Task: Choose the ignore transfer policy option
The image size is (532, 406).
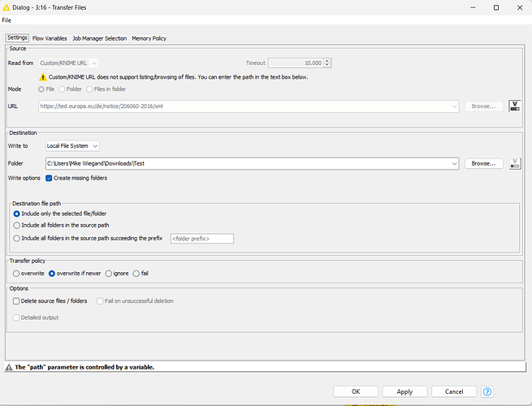Action: [109, 274]
